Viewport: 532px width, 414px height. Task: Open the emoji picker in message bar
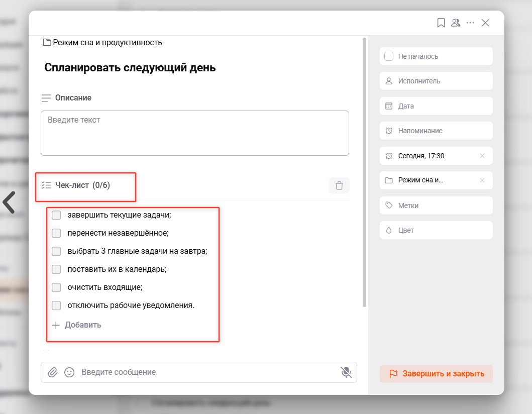pyautogui.click(x=69, y=372)
